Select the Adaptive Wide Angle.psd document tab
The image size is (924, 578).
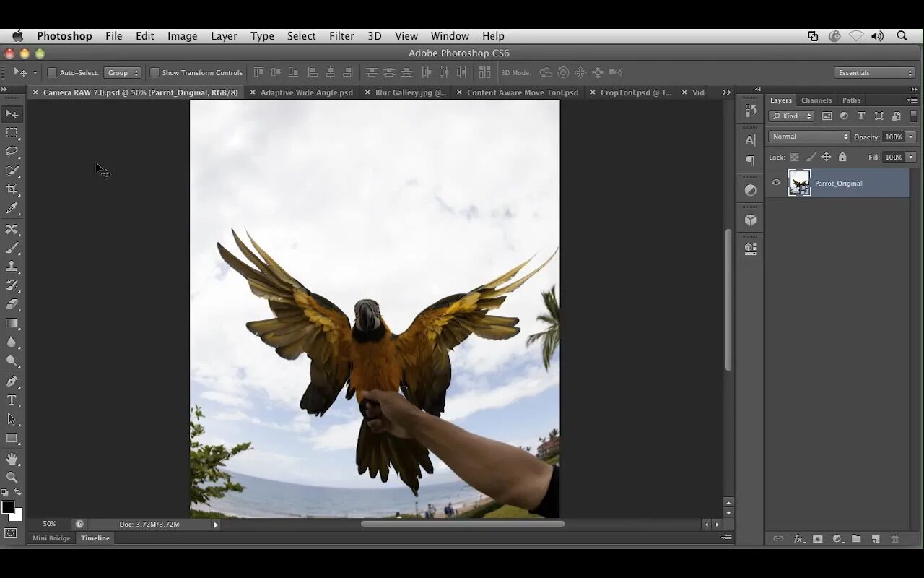click(306, 92)
